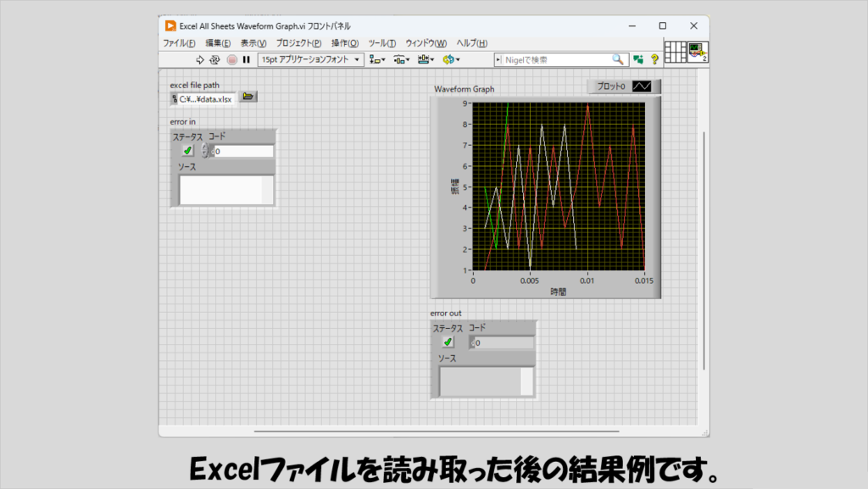Image resolution: width=868 pixels, height=489 pixels.
Task: Click the search magnifier icon
Action: [618, 59]
